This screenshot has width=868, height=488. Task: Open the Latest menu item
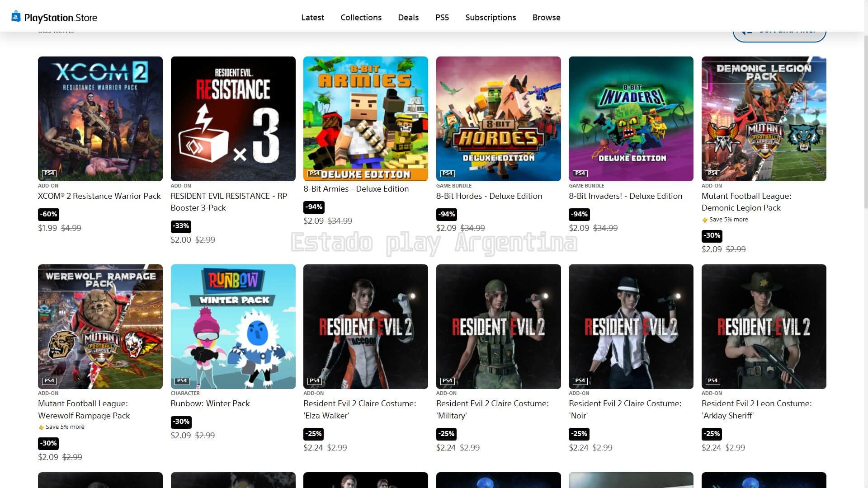[x=312, y=18]
